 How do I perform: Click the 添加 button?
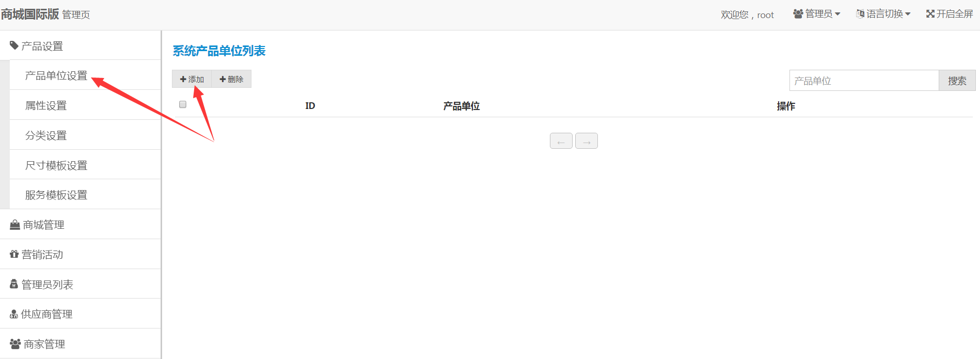point(192,79)
